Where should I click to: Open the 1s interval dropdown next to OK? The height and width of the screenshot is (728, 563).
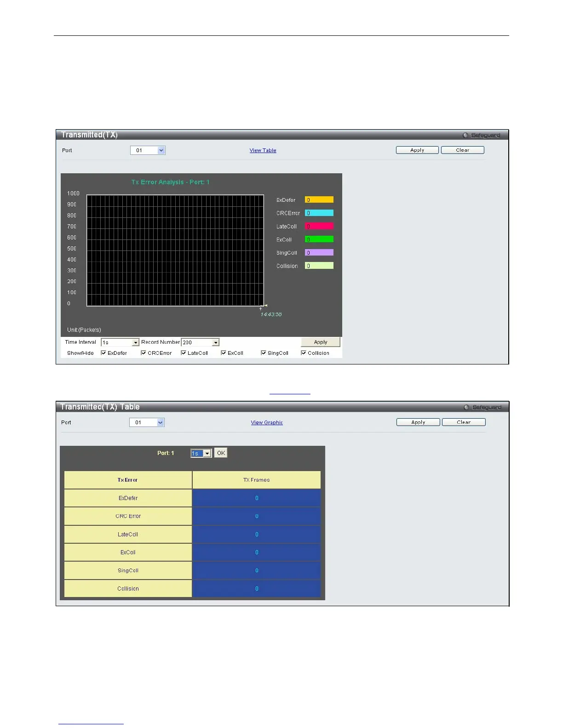pyautogui.click(x=201, y=454)
